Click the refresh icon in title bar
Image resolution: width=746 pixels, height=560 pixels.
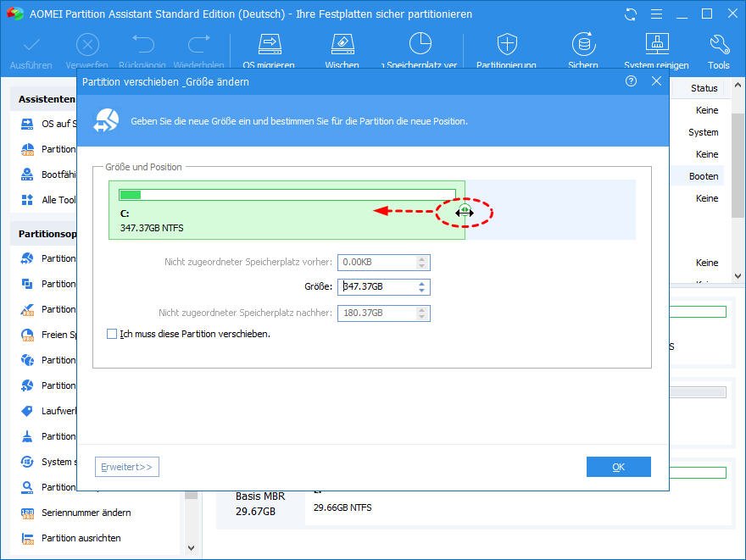(631, 14)
